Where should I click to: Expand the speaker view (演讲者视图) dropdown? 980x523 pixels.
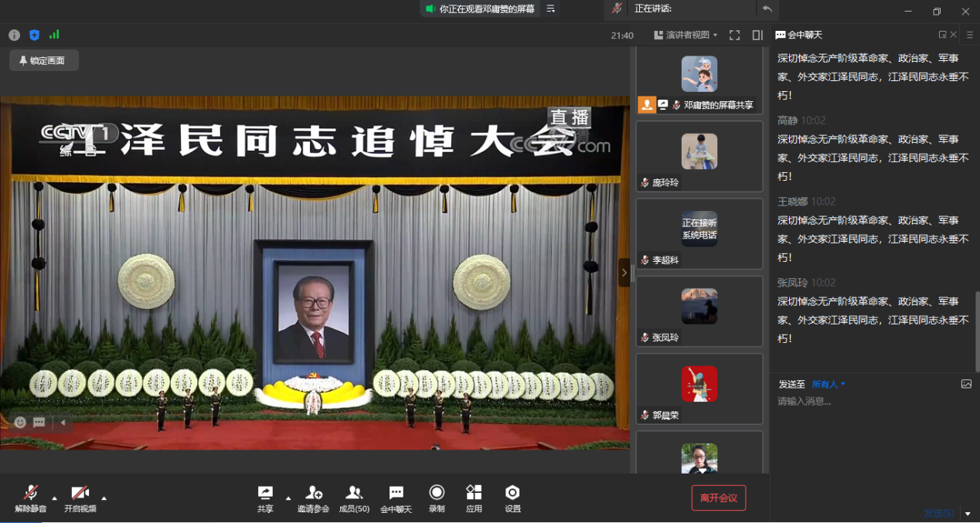pos(686,35)
